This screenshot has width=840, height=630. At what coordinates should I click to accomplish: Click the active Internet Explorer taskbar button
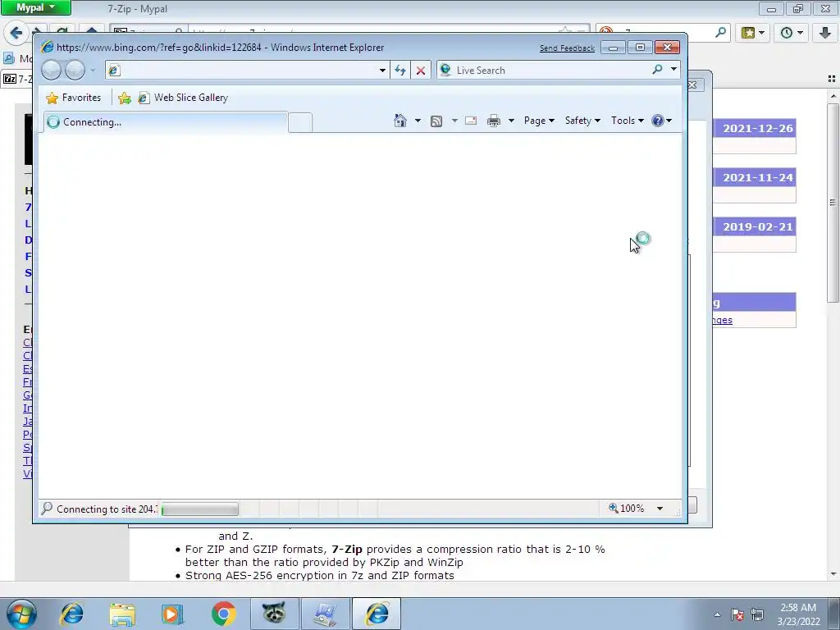[x=377, y=614]
